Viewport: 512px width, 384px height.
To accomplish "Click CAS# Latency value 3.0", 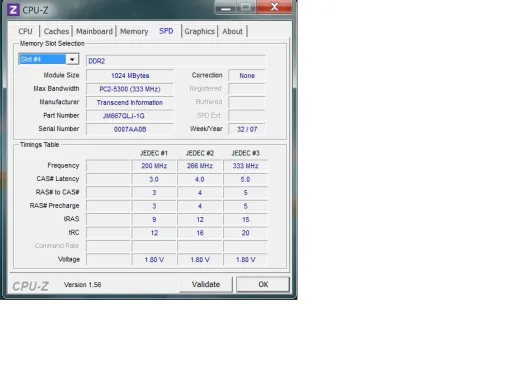I will pos(154,179).
